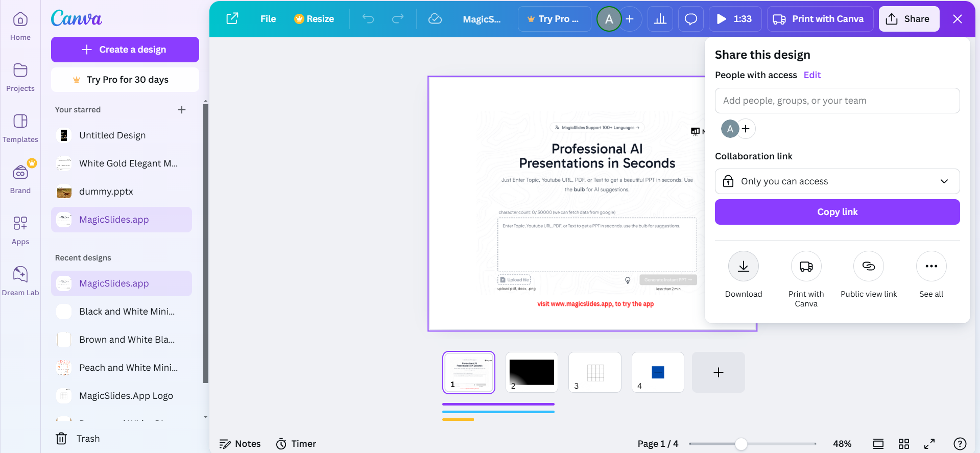980x453 pixels.
Task: Open Dream Lab in the sidebar
Action: (x=20, y=282)
